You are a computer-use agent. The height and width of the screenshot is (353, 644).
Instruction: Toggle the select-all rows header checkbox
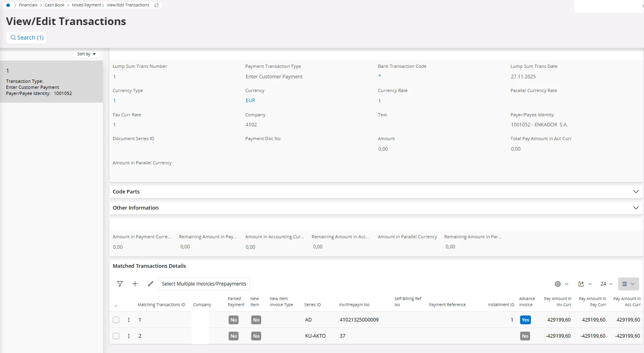(x=116, y=305)
